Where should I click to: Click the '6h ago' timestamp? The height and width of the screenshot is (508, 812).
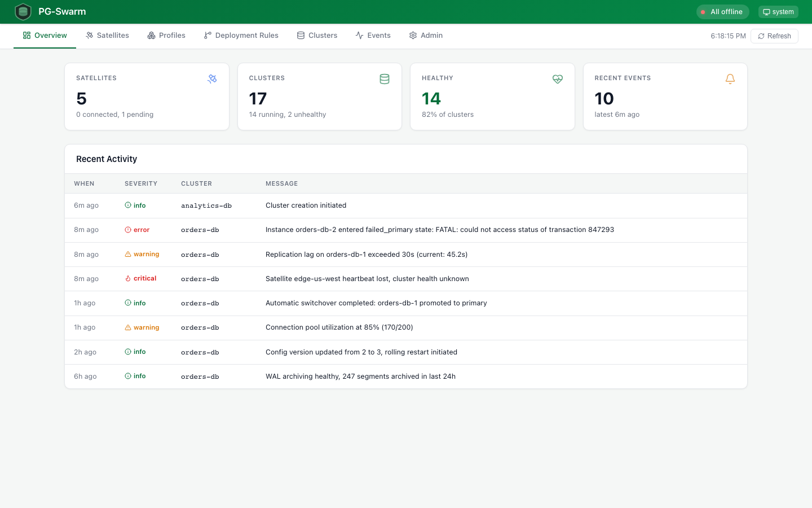pos(85,376)
